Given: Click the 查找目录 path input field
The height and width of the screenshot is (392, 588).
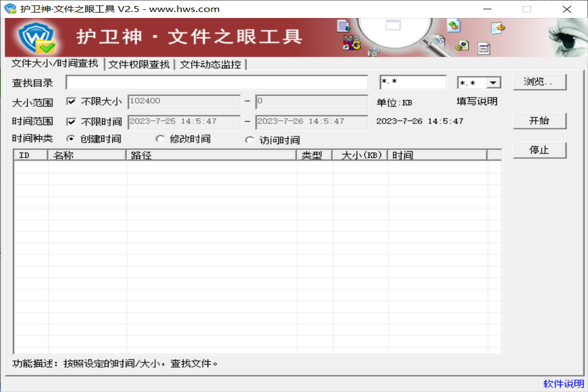Looking at the screenshot, I should 217,83.
